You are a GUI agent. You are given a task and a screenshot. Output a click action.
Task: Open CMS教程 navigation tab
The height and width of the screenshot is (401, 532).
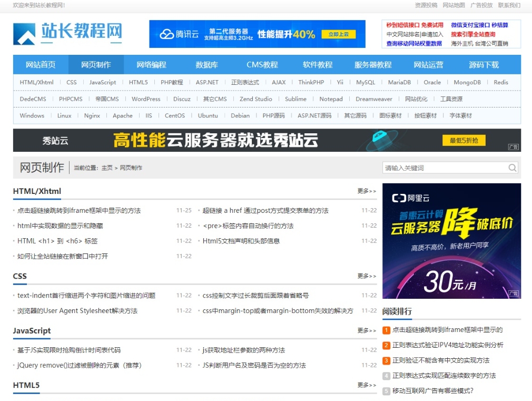tap(262, 64)
